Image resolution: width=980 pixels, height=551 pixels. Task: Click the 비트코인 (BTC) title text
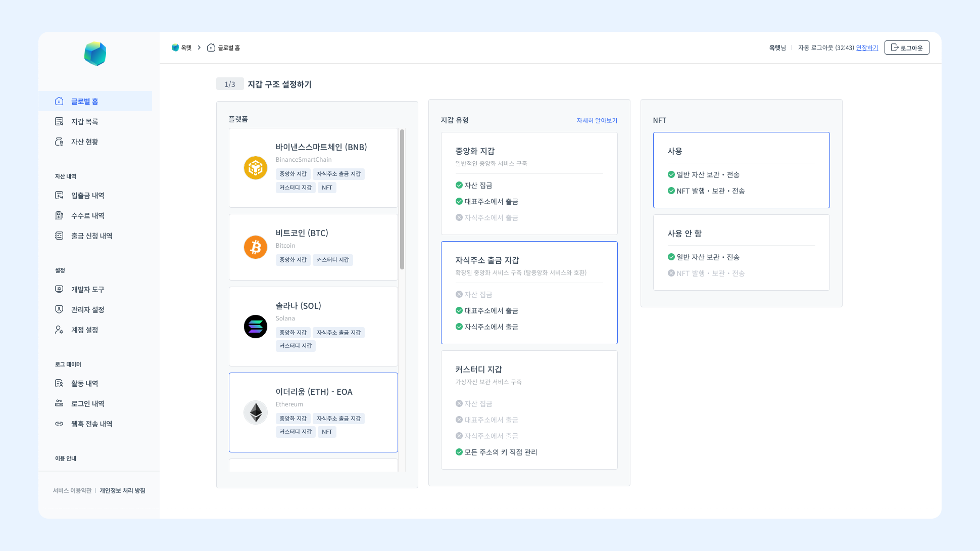[302, 233]
